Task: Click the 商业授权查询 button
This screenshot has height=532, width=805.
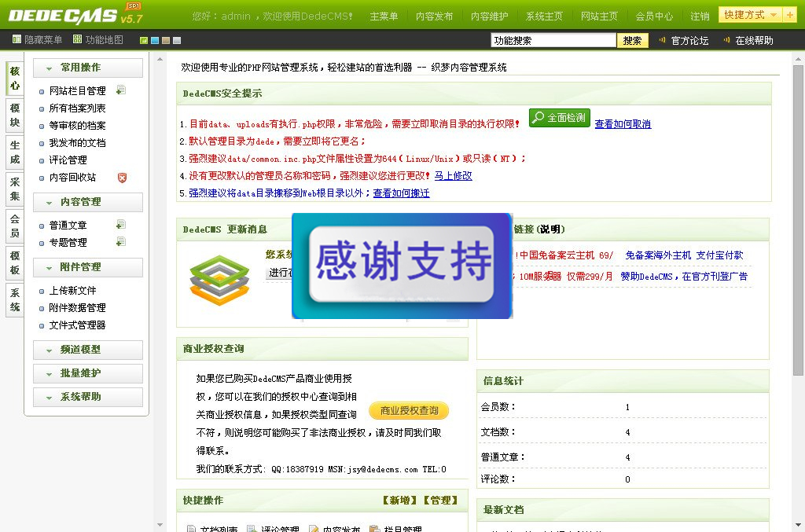Action: click(x=409, y=410)
